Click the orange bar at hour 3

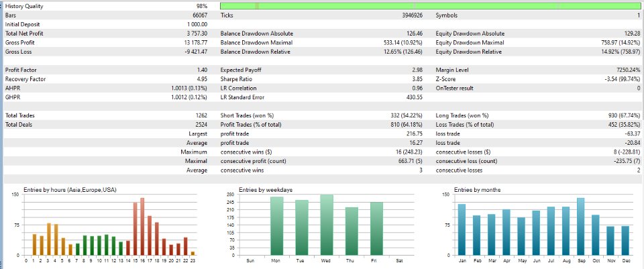point(49,239)
